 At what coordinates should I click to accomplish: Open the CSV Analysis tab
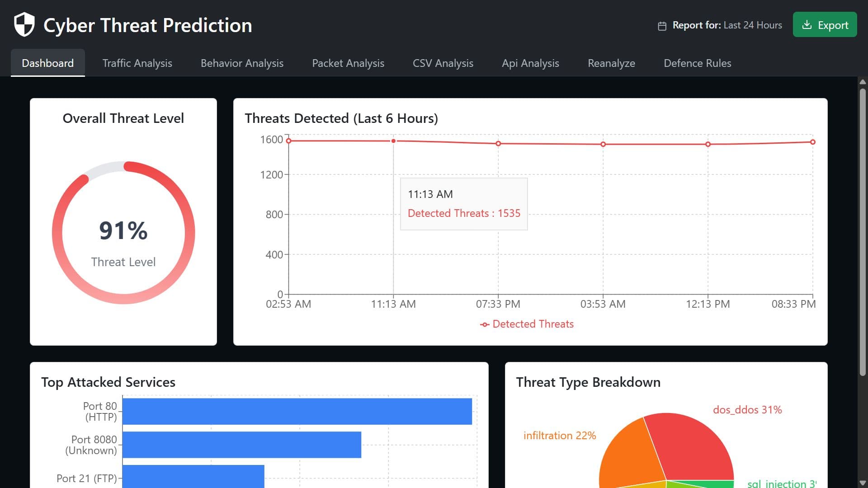coord(443,63)
